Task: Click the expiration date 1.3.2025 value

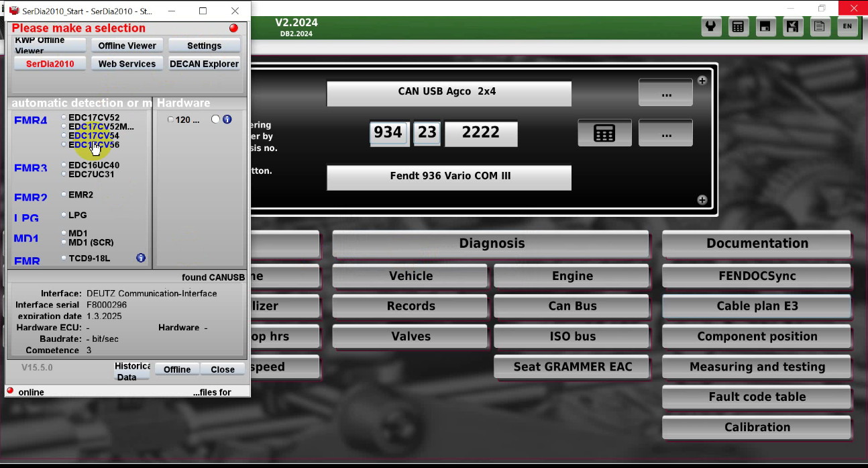Action: click(x=105, y=316)
